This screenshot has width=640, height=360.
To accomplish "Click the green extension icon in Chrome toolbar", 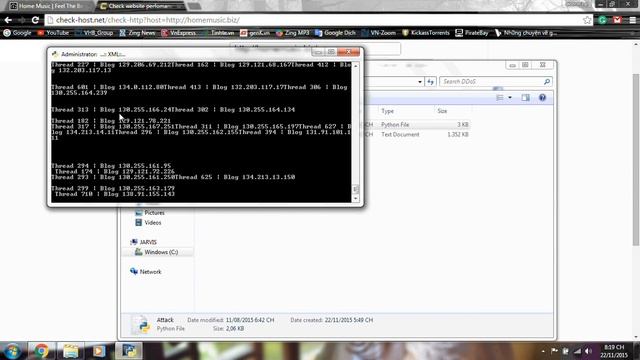I will click(x=602, y=20).
